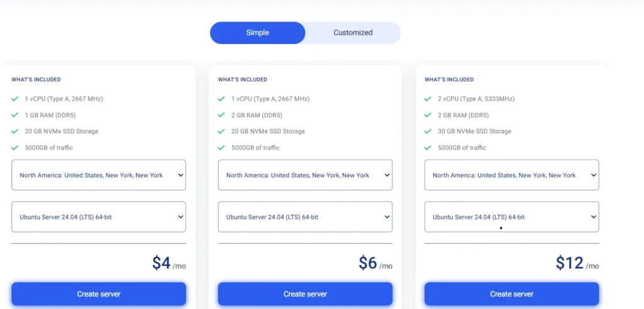Click checkmark beside 30 GB NVMe SSD Storage
Image resolution: width=644 pixels, height=309 pixels.
(x=428, y=131)
